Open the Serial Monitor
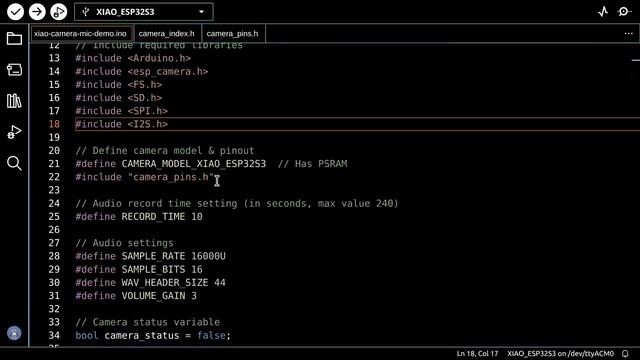Image resolution: width=640 pixels, height=360 pixels. click(624, 12)
